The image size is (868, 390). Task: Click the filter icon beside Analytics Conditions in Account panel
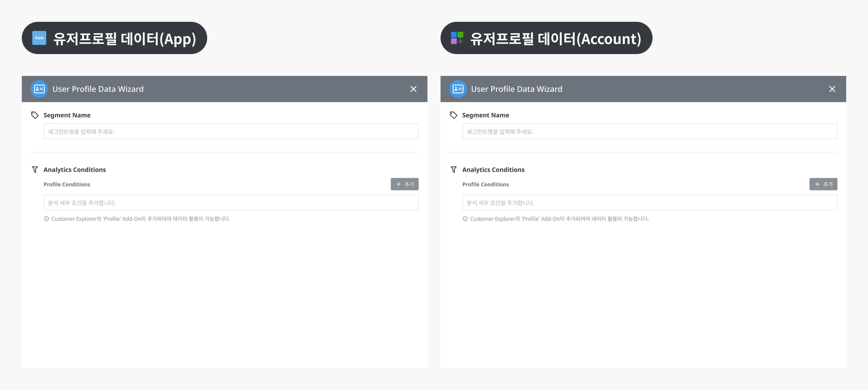click(454, 169)
